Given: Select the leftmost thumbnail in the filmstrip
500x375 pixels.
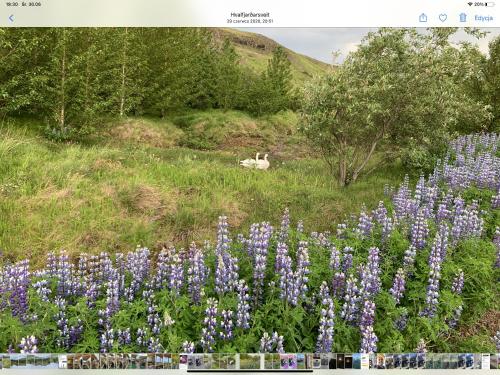Looking at the screenshot, I should tap(5, 361).
